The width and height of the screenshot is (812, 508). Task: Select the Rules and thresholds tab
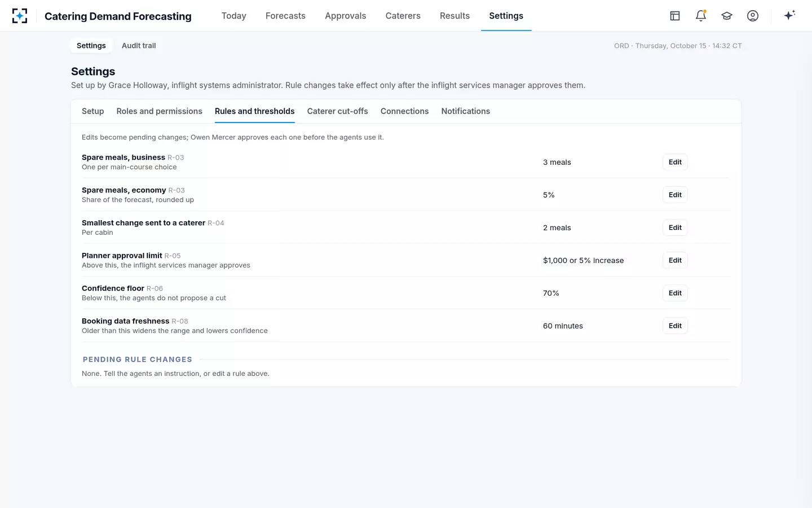click(255, 111)
